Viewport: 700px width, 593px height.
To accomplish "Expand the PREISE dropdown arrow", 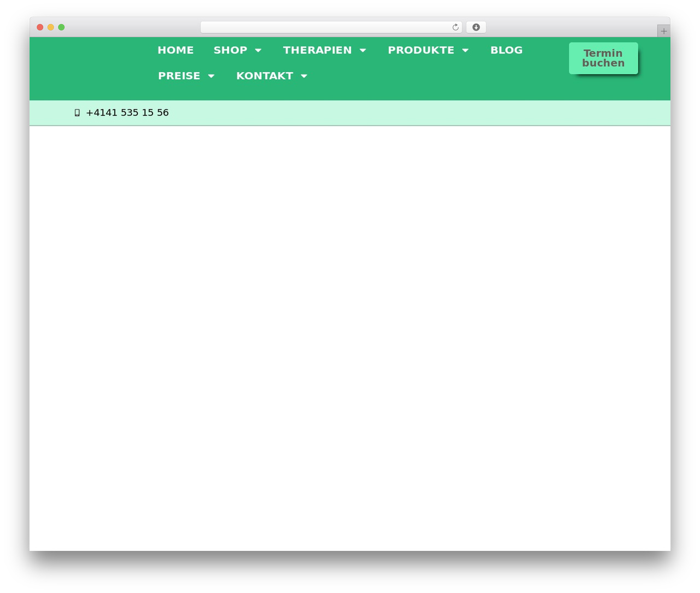I will [x=211, y=76].
